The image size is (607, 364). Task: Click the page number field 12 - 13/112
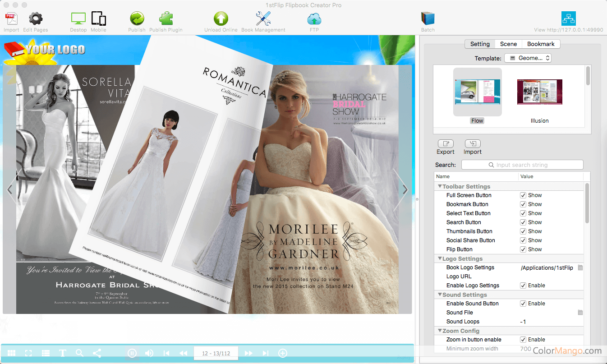(x=216, y=353)
